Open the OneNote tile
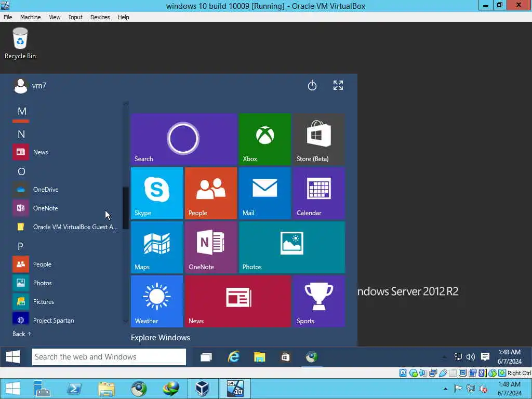The image size is (532, 399). (x=211, y=247)
